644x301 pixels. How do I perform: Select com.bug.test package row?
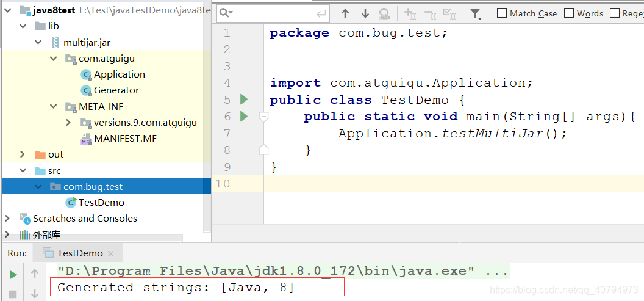(x=106, y=187)
